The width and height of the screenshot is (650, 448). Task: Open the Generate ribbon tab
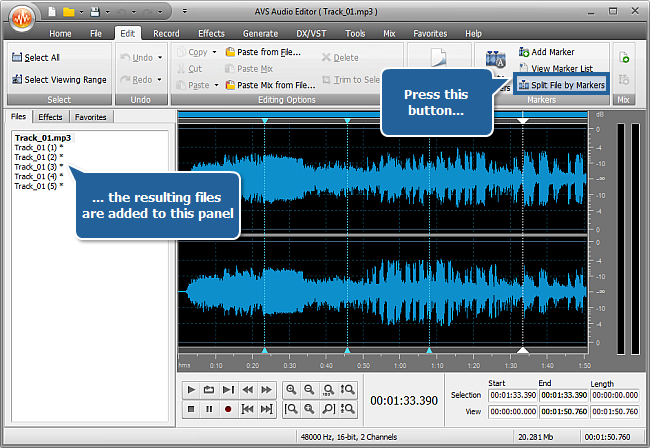click(260, 34)
